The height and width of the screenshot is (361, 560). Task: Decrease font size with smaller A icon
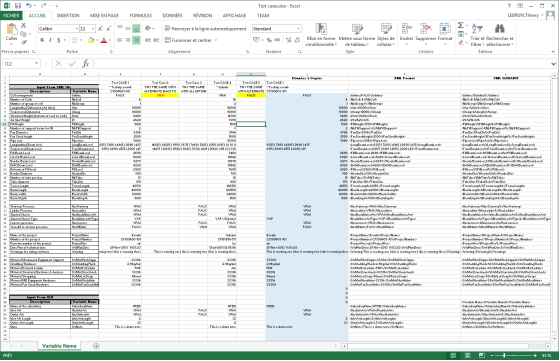[x=109, y=29]
